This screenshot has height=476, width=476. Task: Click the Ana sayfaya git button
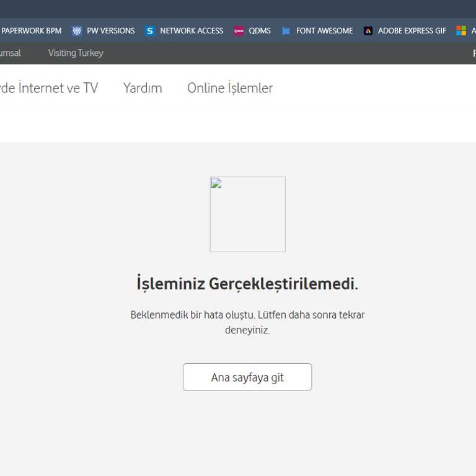(247, 377)
